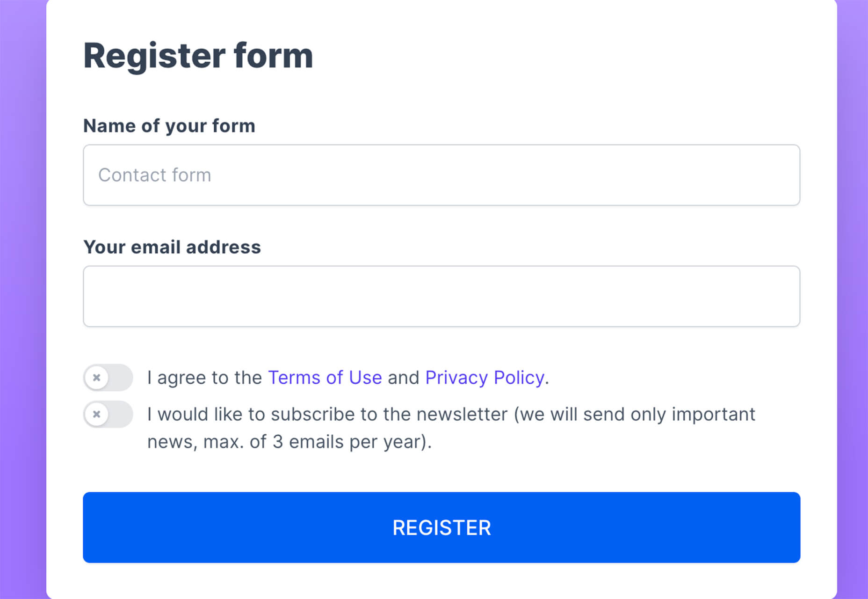This screenshot has height=599, width=868.
Task: Click the purple background right of the form
Action: click(x=852, y=299)
